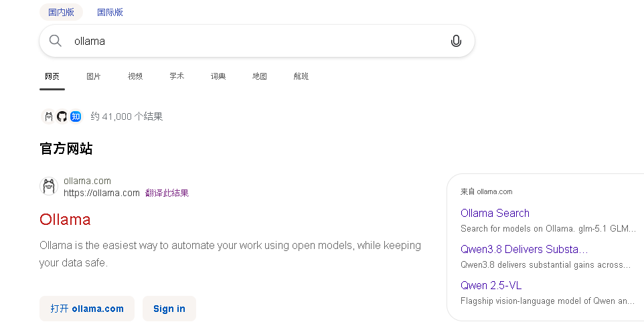Open the red Ollama result title
Viewport: 644px width, 328px height.
65,220
